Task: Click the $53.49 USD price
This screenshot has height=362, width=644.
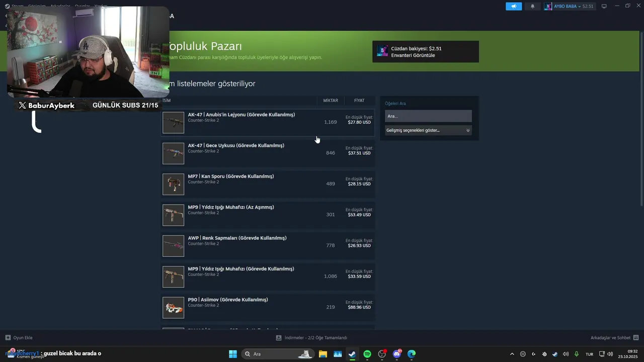Action: click(x=359, y=215)
